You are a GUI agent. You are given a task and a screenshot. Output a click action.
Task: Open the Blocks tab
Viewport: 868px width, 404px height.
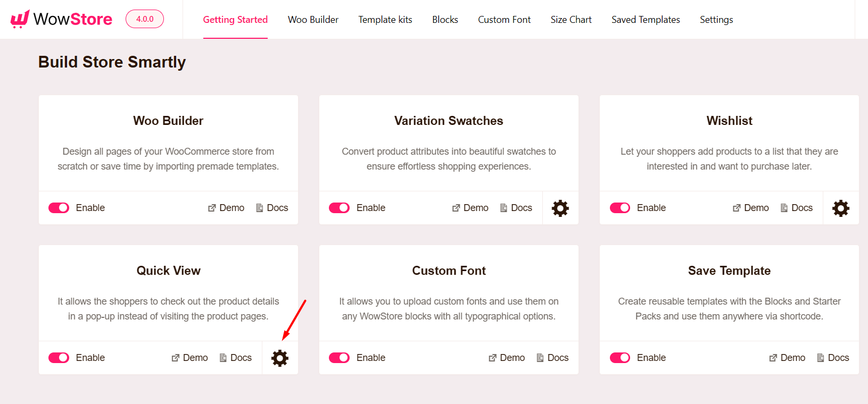click(x=444, y=19)
